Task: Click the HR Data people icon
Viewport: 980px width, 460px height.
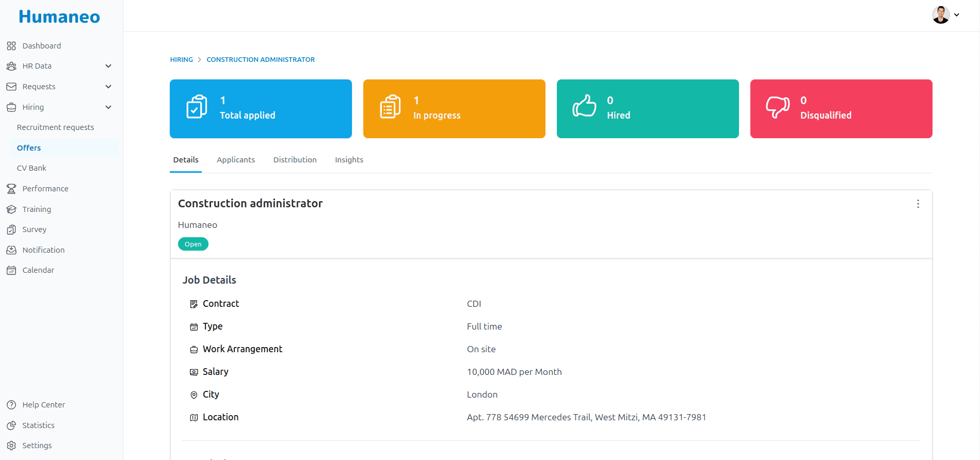Action: (x=11, y=66)
